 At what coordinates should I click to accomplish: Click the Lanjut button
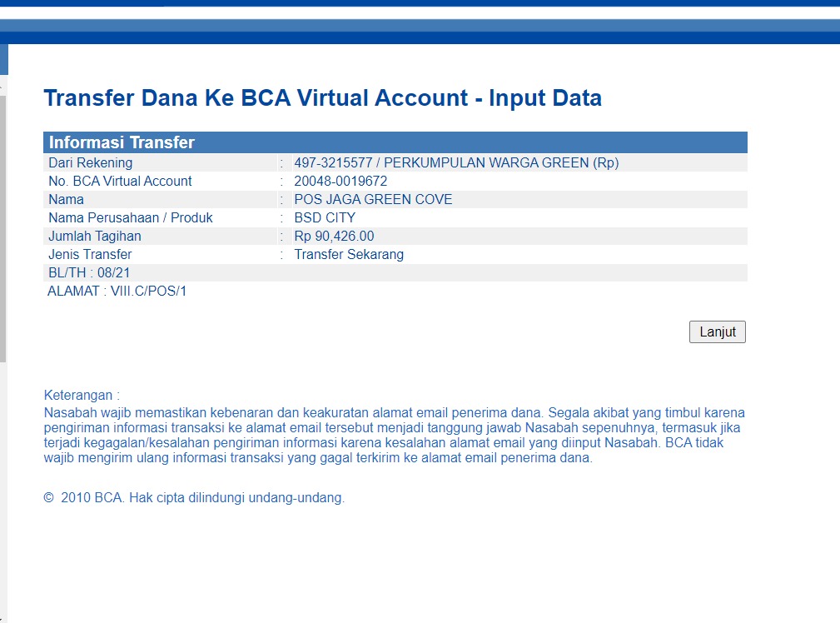tap(718, 331)
